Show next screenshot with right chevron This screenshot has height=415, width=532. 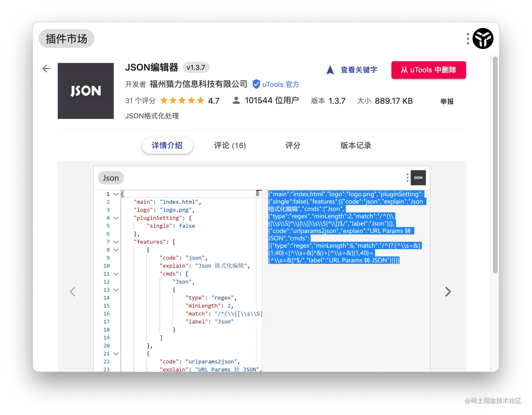pos(448,292)
